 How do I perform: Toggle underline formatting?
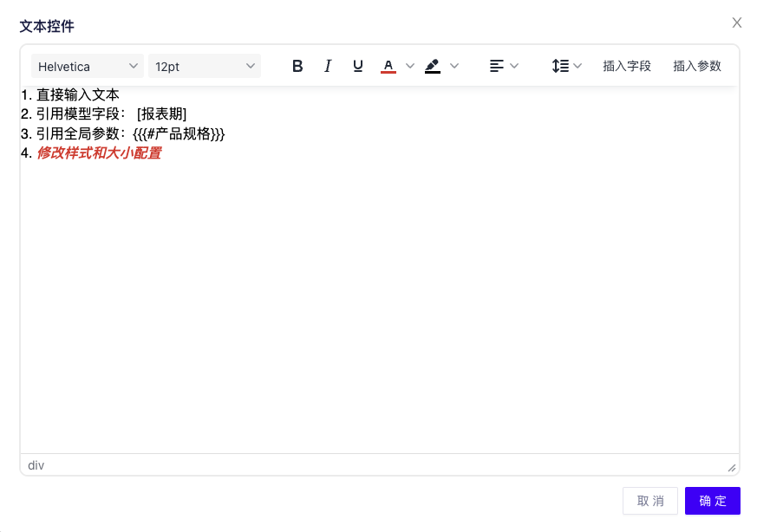(358, 66)
